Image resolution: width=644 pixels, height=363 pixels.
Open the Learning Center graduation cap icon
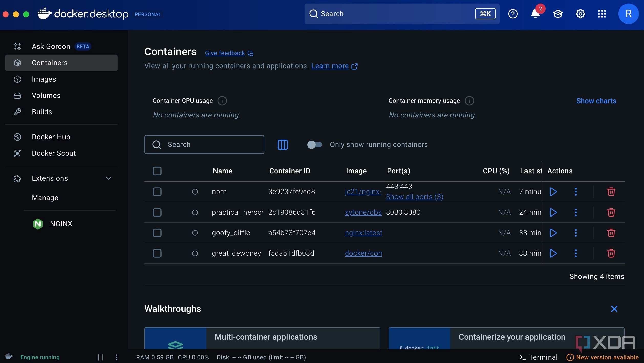[x=558, y=14]
